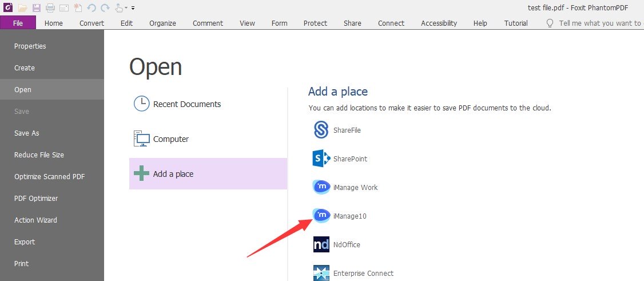
Task: Choose the Recent Documents label
Action: [x=187, y=104]
